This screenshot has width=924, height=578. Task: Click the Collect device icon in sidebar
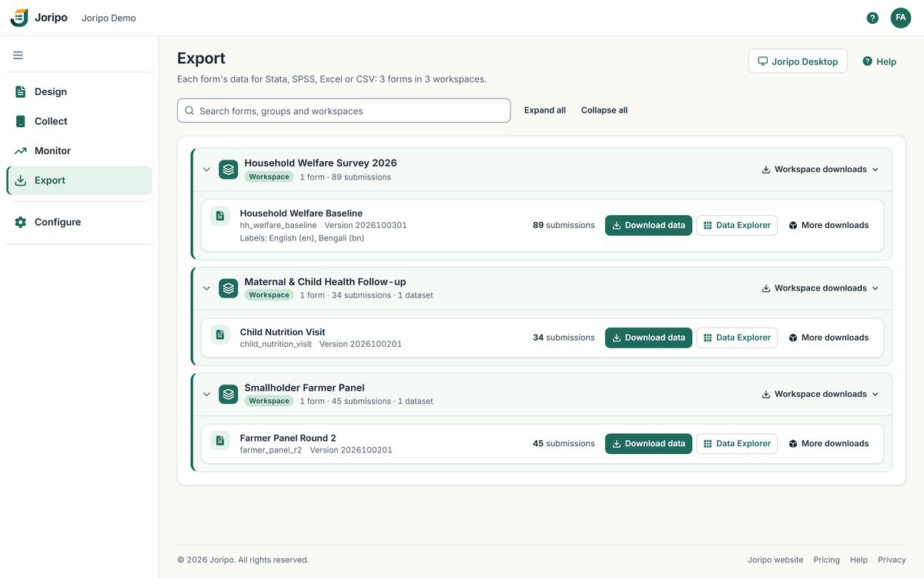point(21,121)
